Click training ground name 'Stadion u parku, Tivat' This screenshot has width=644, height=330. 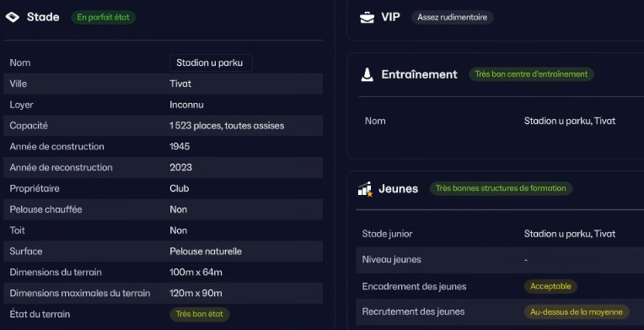[570, 122]
